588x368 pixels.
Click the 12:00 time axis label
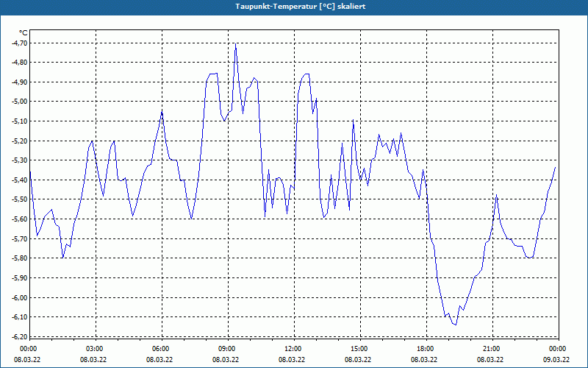pyautogui.click(x=292, y=349)
